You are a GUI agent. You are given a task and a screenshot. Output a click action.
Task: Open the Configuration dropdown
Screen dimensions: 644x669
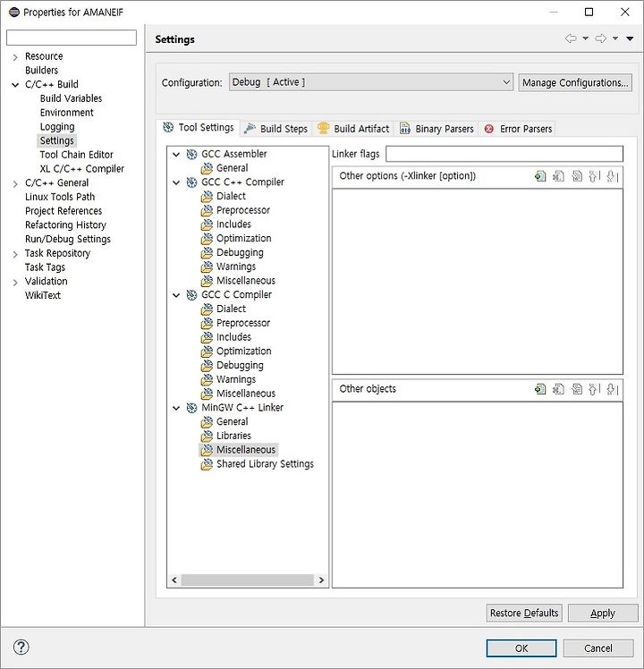[x=370, y=82]
